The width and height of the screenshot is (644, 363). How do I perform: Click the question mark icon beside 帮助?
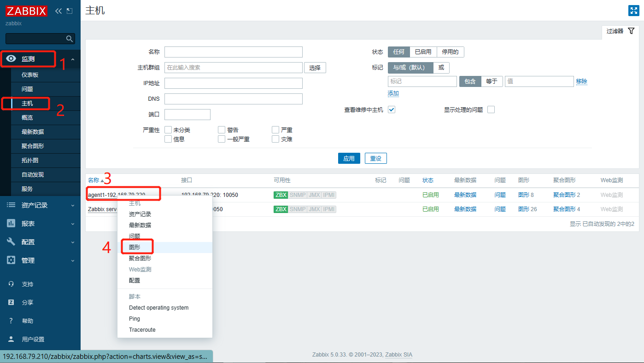[11, 321]
